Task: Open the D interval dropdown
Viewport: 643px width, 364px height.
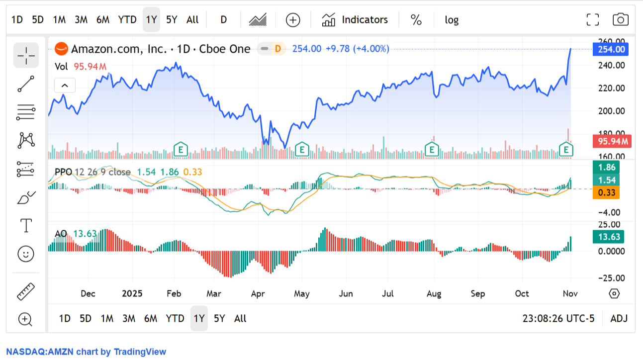Action: 223,19
